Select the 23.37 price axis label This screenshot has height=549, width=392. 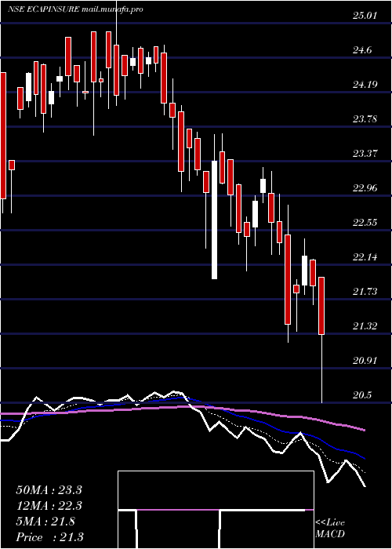[366, 154]
